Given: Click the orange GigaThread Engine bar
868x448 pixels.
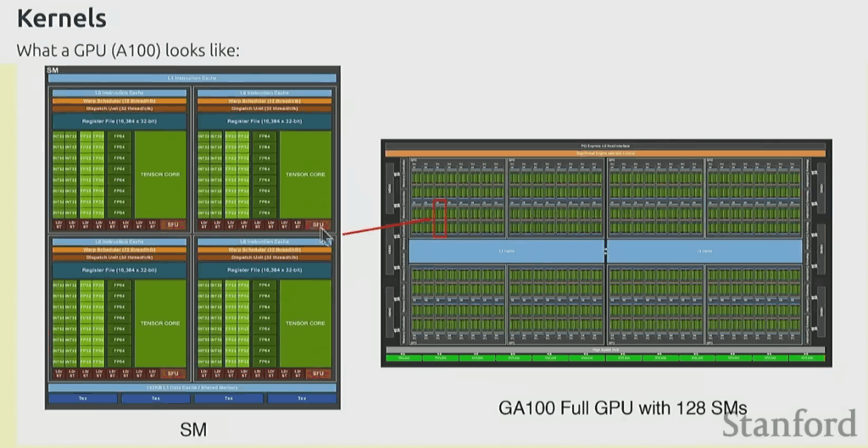Looking at the screenshot, I should (605, 152).
